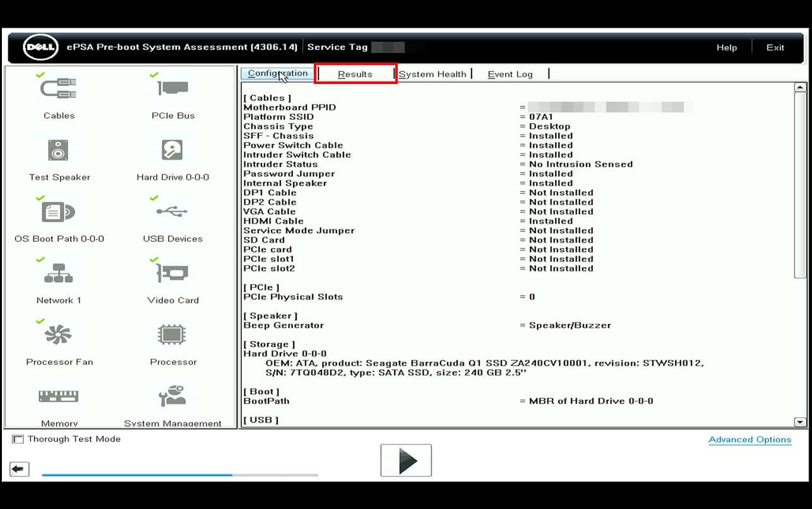Image resolution: width=812 pixels, height=509 pixels.
Task: Click the SD Card label
Action: [x=264, y=240]
